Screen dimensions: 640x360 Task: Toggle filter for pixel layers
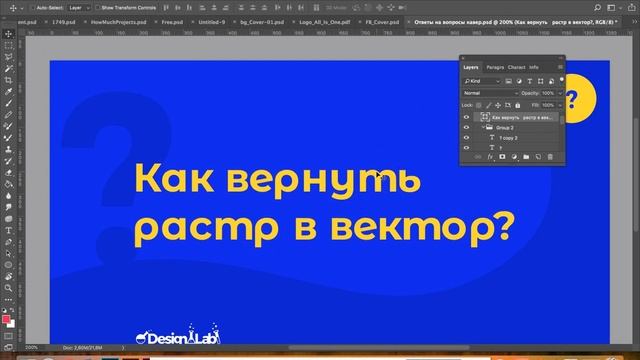(x=508, y=81)
